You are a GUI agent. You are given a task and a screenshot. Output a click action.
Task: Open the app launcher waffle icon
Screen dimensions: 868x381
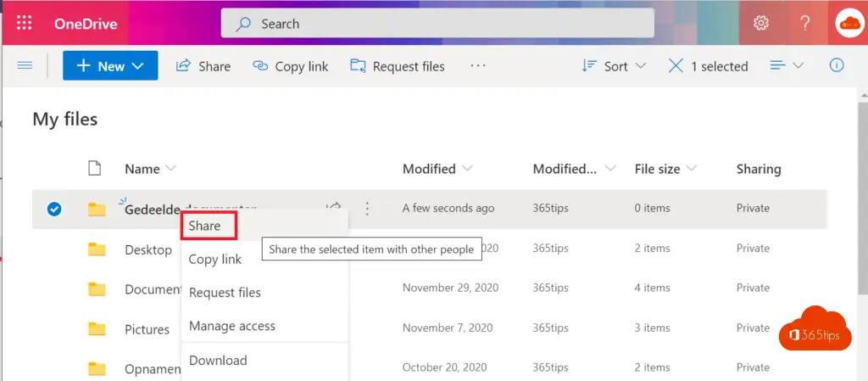coord(25,24)
